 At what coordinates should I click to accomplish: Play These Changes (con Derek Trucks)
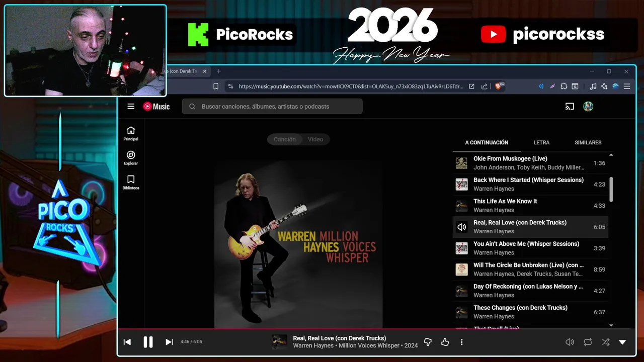click(530, 312)
